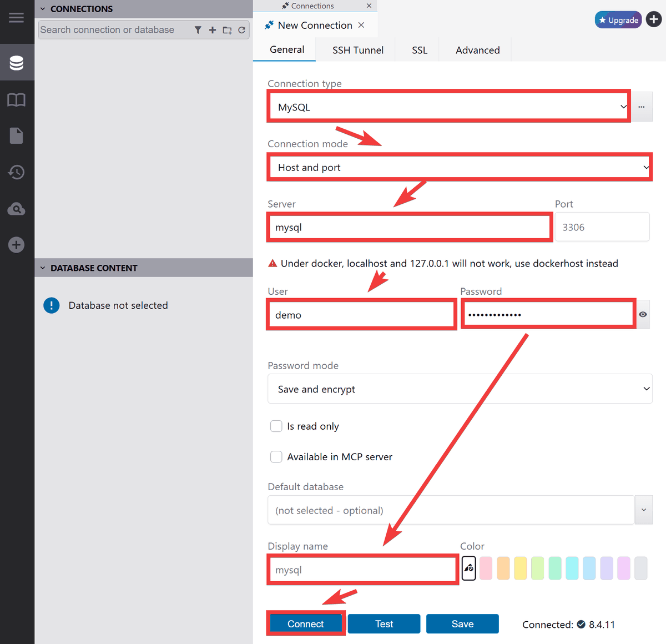Enable Available in MCP server checkbox

[276, 456]
